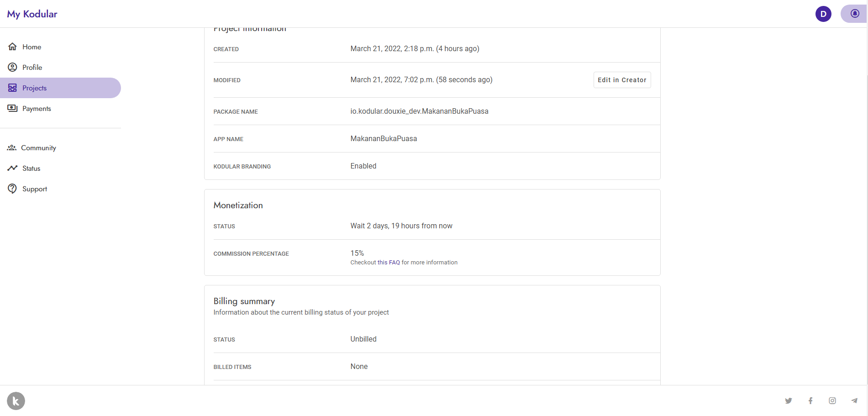Open the notifications bell icon
This screenshot has width=868, height=416.
click(x=855, y=14)
